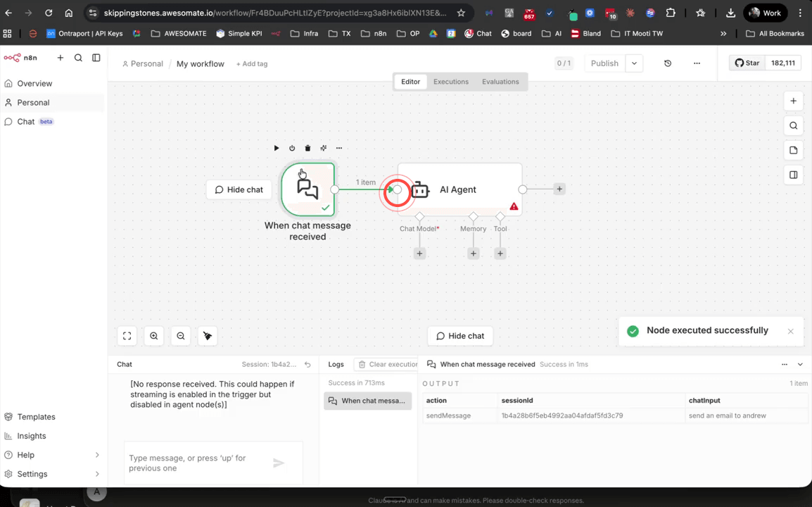Add a Memory sub-node with the plus button
The image size is (812, 507).
[x=473, y=254]
